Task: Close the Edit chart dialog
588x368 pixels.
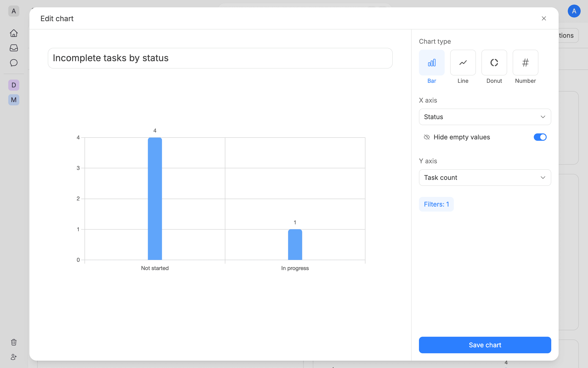Action: tap(544, 18)
